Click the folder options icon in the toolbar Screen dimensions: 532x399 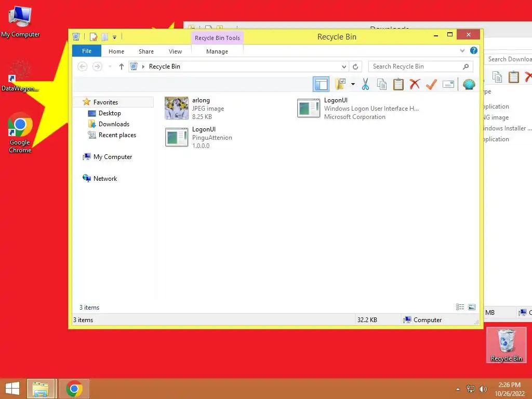340,84
